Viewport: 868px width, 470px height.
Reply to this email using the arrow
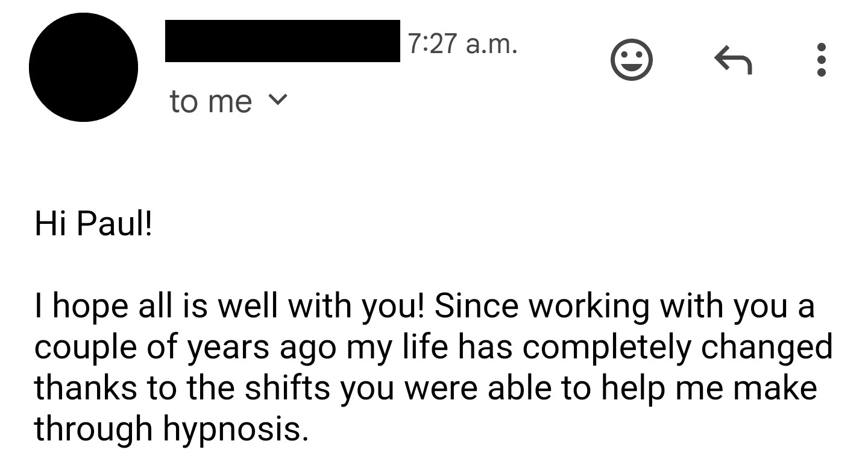tap(732, 60)
